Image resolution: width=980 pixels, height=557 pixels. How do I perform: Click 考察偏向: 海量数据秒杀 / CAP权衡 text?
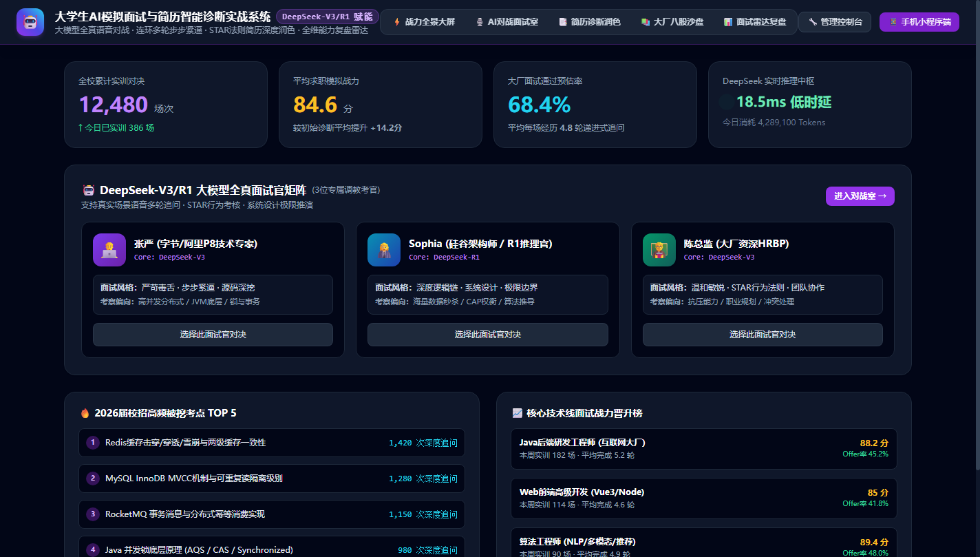pos(455,302)
